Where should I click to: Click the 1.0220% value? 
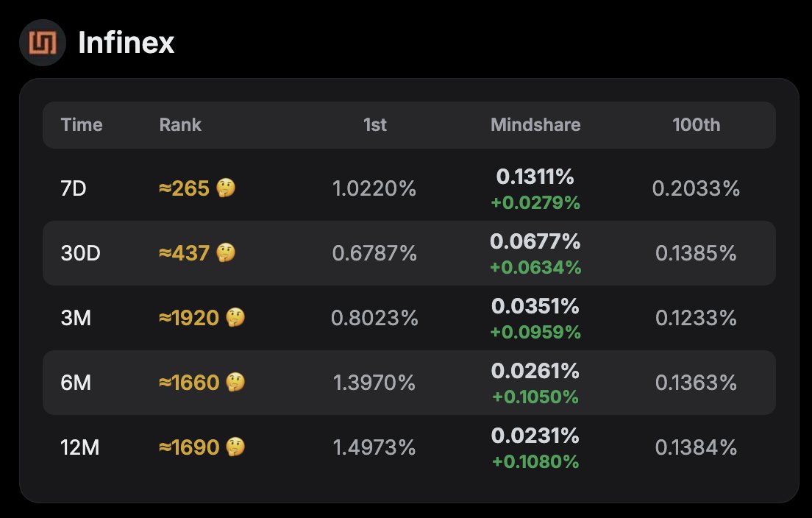click(x=374, y=188)
